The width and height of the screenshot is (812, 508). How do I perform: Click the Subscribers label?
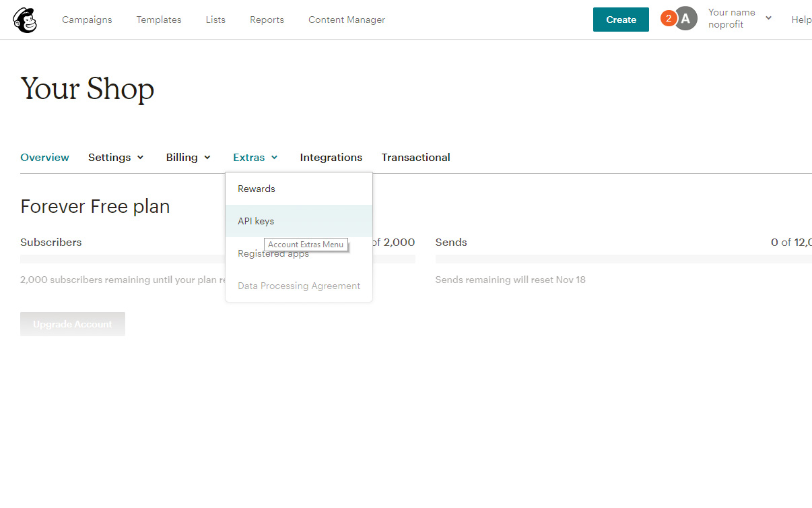tap(51, 243)
